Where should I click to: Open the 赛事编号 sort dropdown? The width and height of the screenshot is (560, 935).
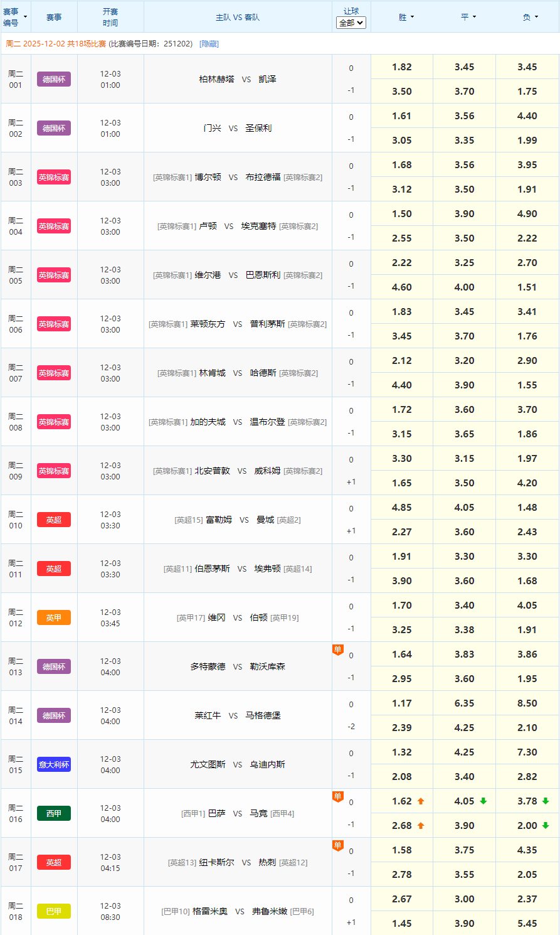[x=15, y=17]
